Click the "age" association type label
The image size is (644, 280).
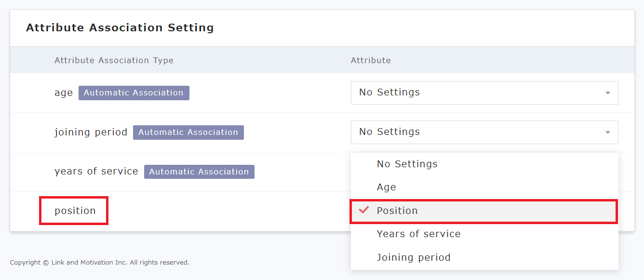(64, 93)
